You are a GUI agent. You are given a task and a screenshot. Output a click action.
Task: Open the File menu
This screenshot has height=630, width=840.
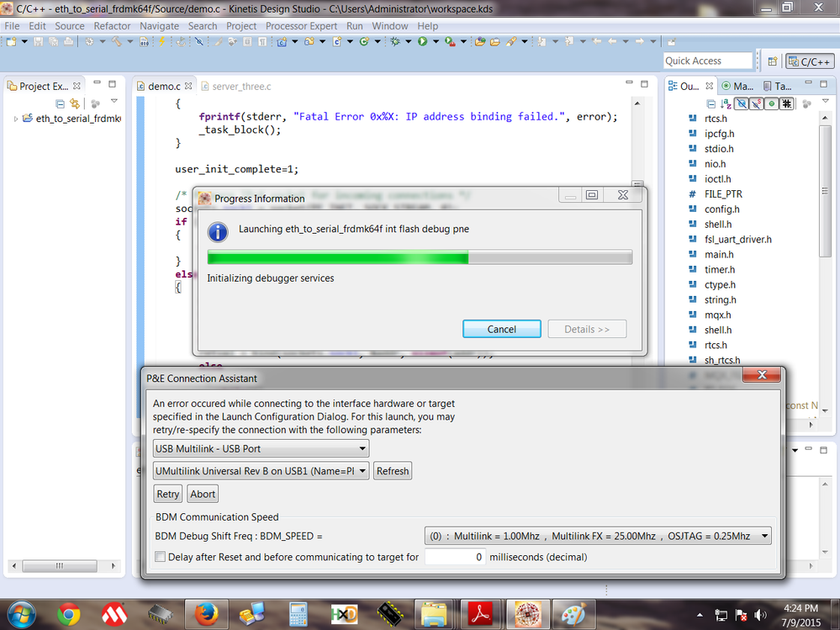click(12, 26)
